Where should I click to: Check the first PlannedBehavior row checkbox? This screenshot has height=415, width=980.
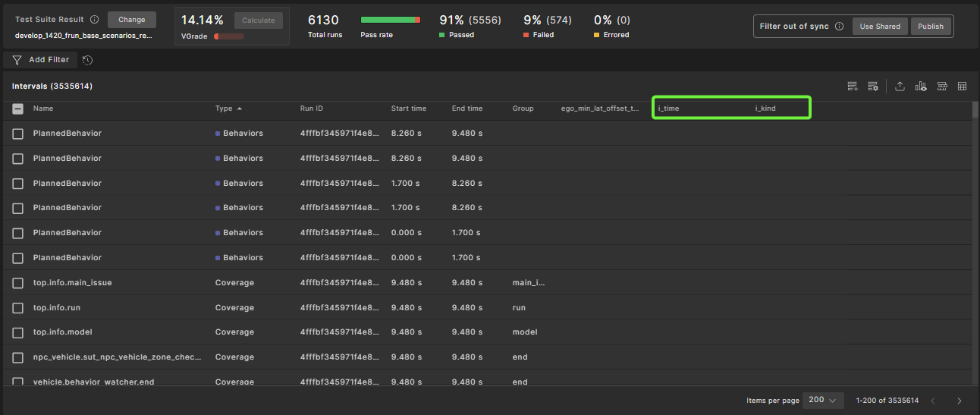(x=18, y=134)
